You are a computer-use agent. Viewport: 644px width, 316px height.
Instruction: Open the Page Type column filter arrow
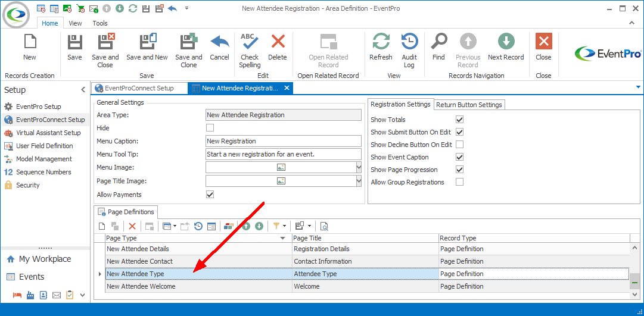point(282,238)
